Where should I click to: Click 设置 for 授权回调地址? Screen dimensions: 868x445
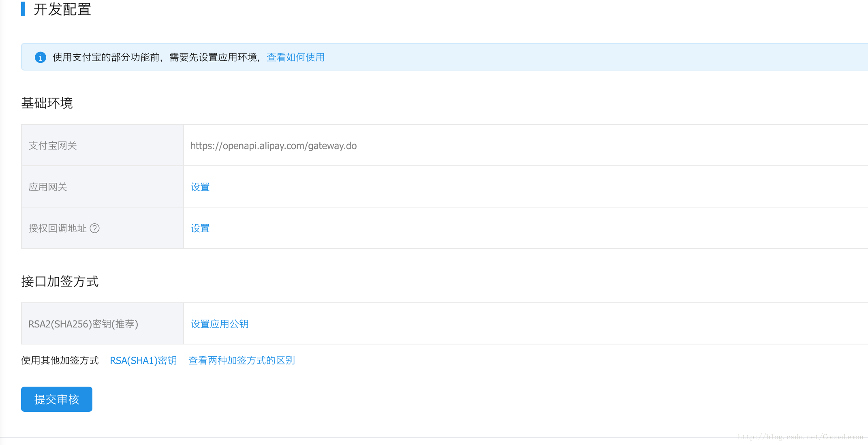click(x=200, y=228)
